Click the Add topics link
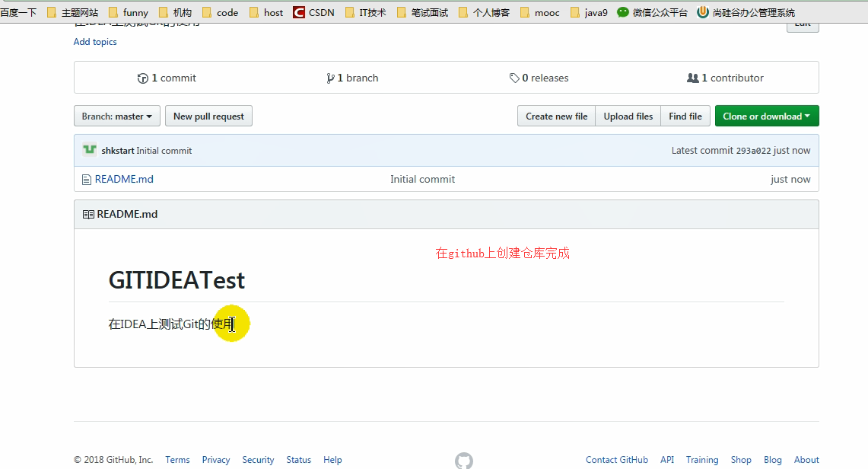The image size is (868, 469). click(95, 42)
